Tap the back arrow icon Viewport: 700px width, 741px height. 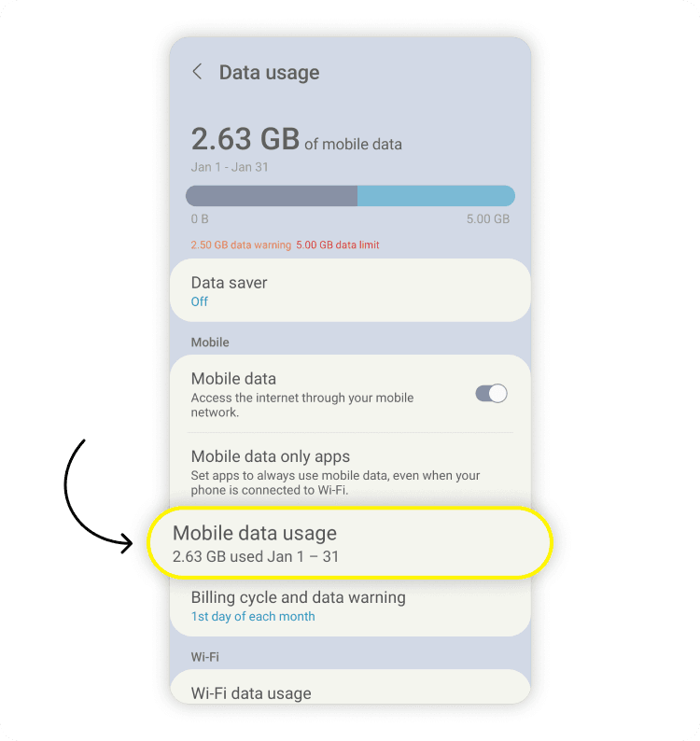pyautogui.click(x=197, y=72)
